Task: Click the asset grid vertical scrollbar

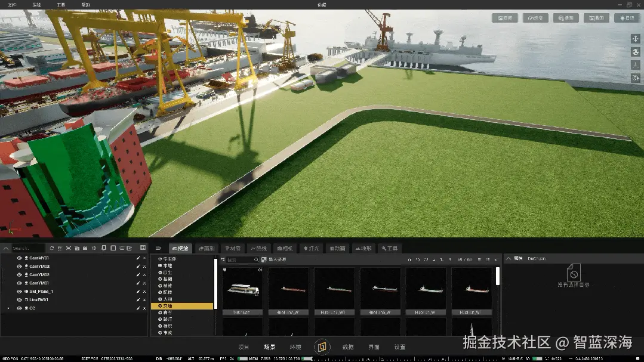Action: (498, 276)
